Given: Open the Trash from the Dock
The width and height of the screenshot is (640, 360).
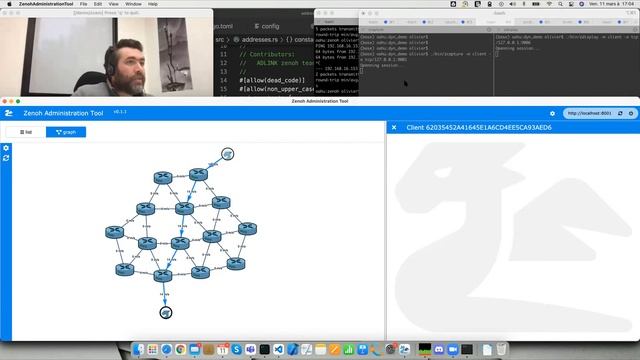Looking at the screenshot, I should click(501, 349).
